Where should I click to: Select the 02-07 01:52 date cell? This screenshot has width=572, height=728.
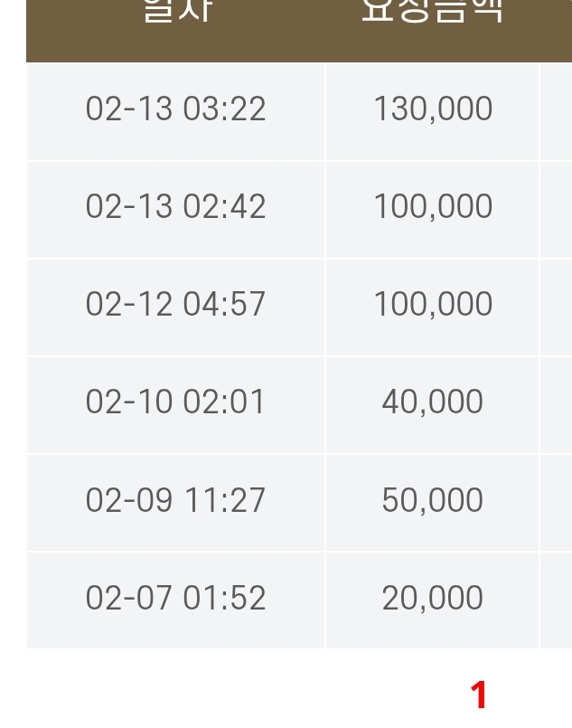[x=176, y=598]
